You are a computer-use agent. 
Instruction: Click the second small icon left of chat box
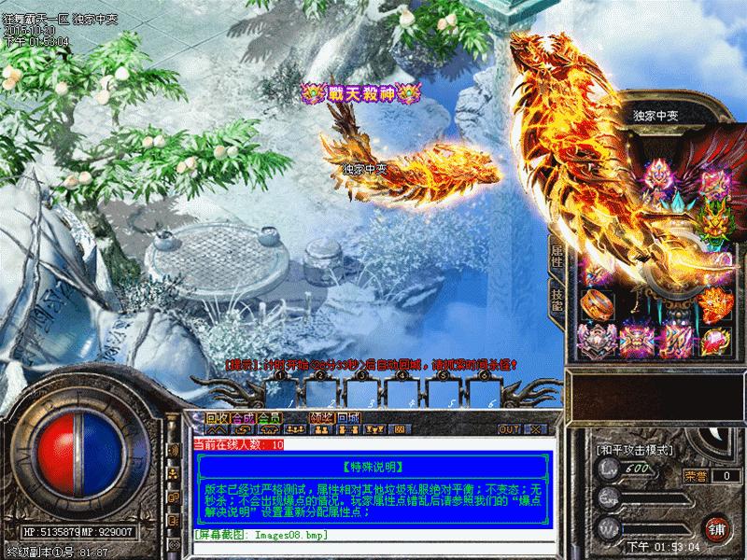point(174,473)
